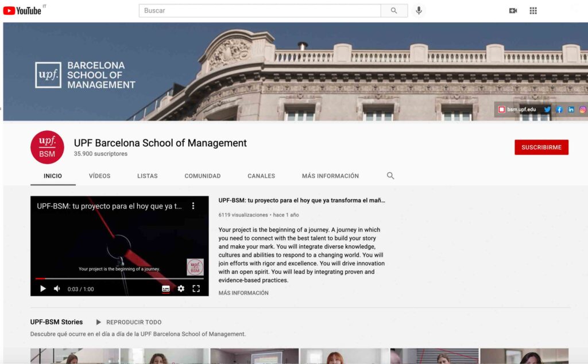Open the featured video title link beside player
588x364 pixels.
pos(302,200)
